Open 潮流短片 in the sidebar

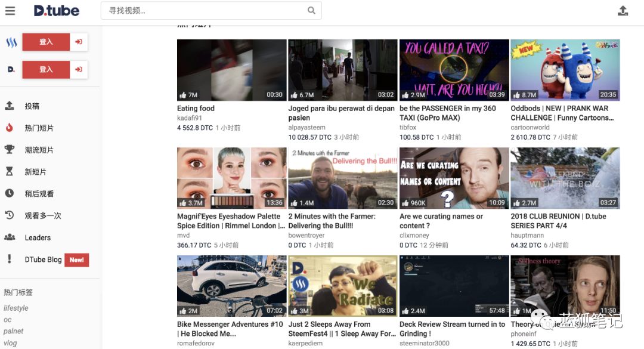[39, 150]
